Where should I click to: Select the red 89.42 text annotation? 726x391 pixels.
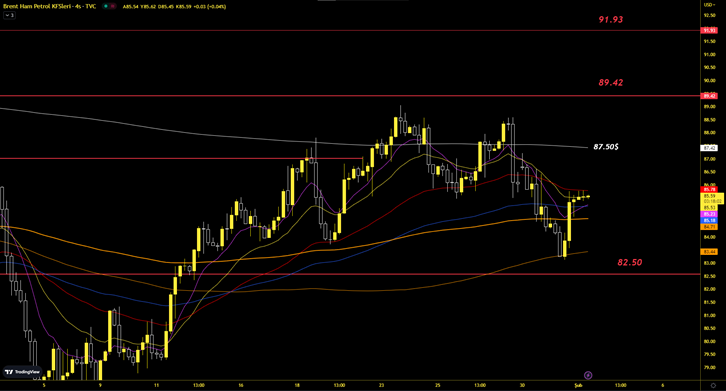coord(611,82)
